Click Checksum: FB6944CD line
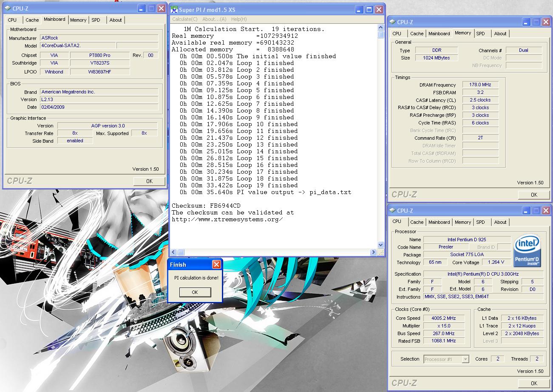The height and width of the screenshot is (392, 553). [x=206, y=206]
